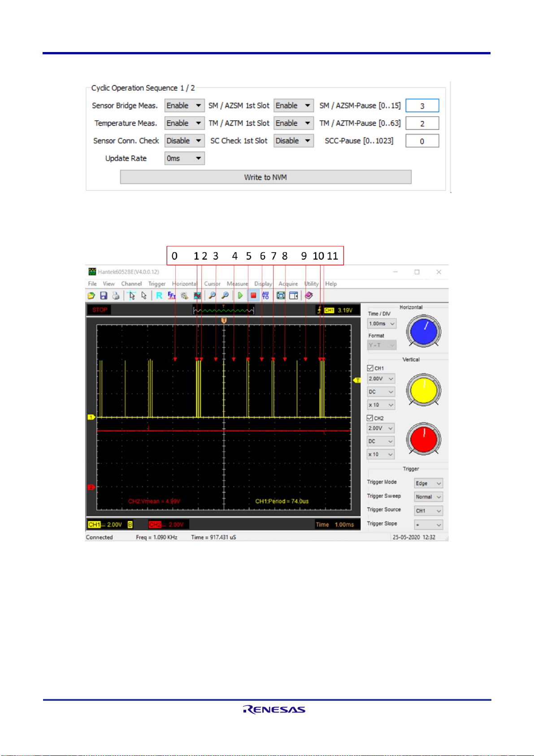
Task: Click the waveform overview bar above grid
Action: 224,310
